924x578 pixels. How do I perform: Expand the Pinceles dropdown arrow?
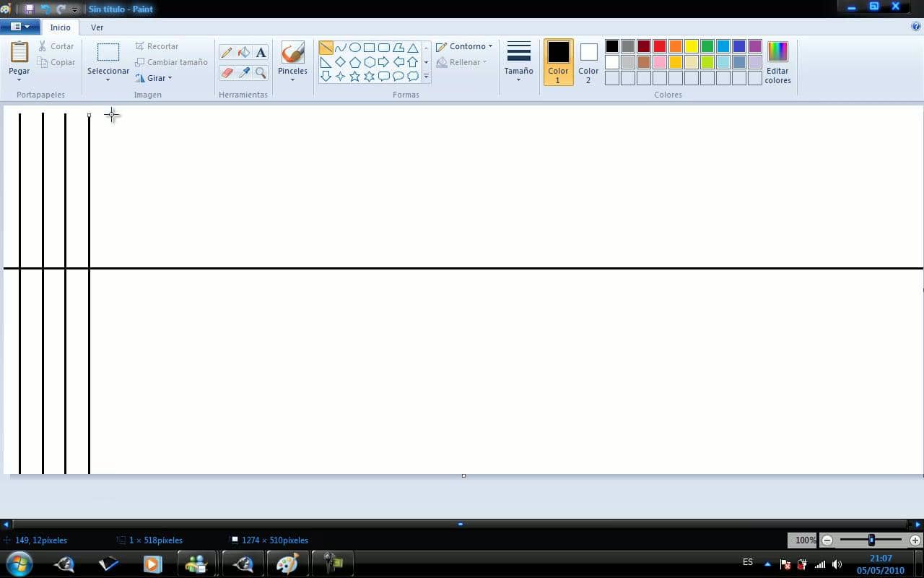[x=292, y=79]
